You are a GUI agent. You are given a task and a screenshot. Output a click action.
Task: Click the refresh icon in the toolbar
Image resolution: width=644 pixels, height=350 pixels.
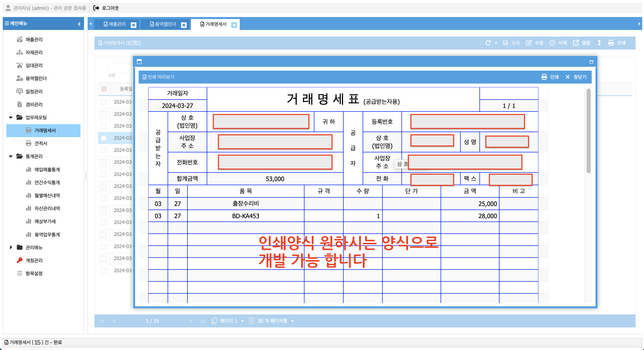coord(488,43)
